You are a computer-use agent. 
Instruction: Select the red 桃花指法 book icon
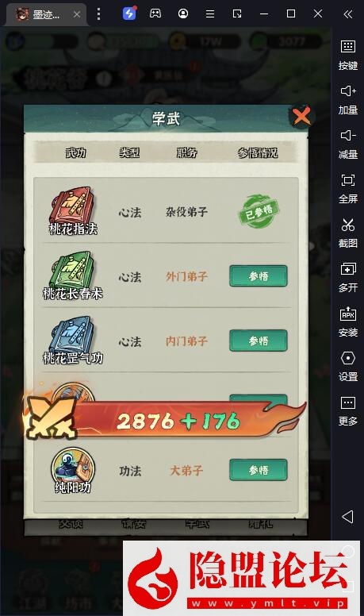coord(72,206)
